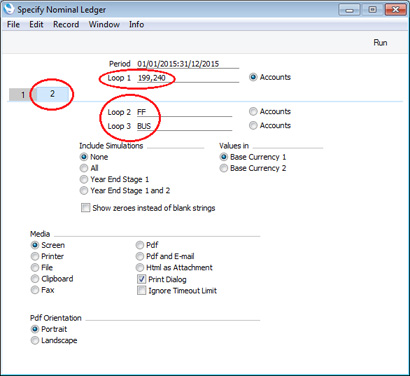Select Base Currency 1 radio button
The height and width of the screenshot is (376, 410).
[224, 157]
